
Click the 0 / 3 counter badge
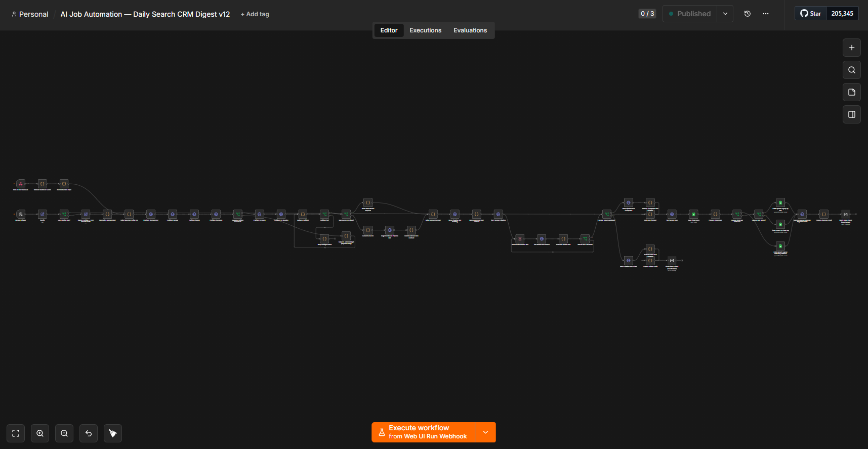coord(647,14)
